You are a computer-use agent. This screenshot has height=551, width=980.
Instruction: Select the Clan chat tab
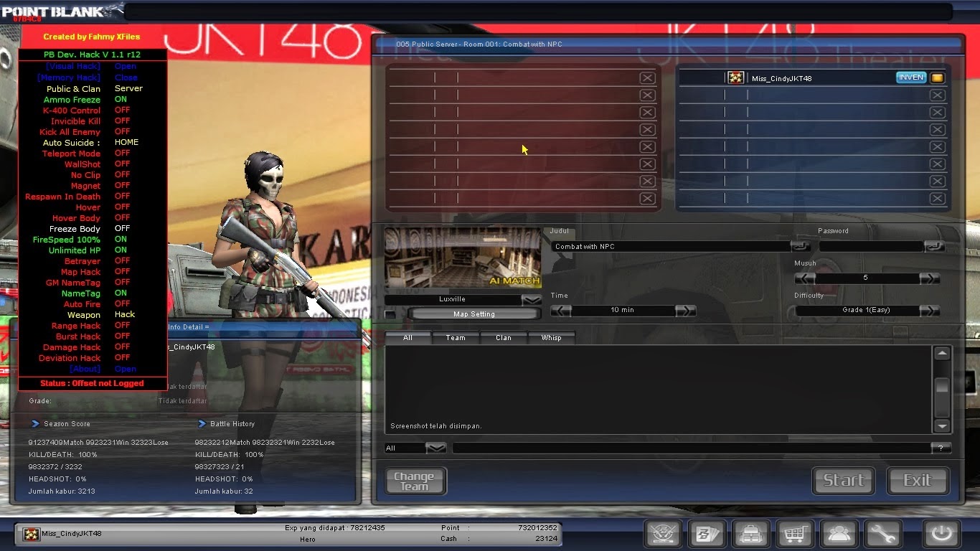tap(504, 336)
